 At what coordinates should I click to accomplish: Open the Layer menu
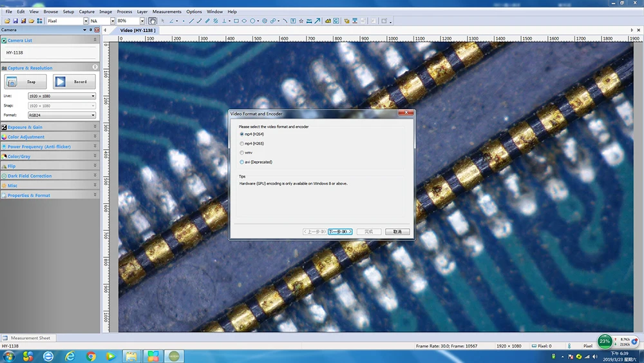coord(142,12)
